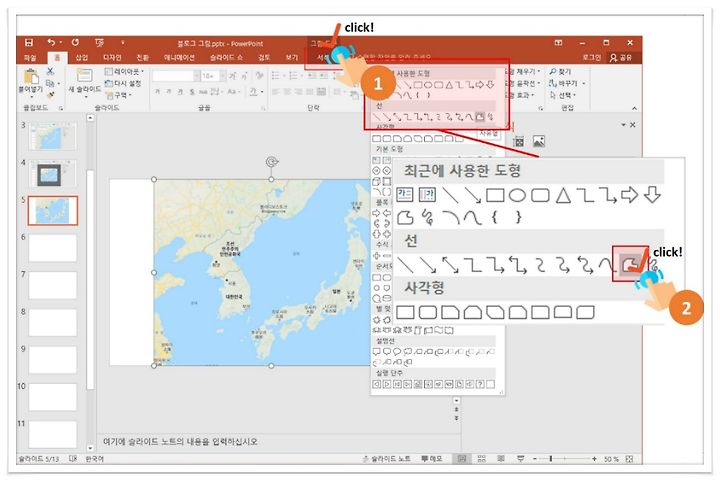
Task: Select the triangle shape in recently used shapes
Action: (563, 195)
